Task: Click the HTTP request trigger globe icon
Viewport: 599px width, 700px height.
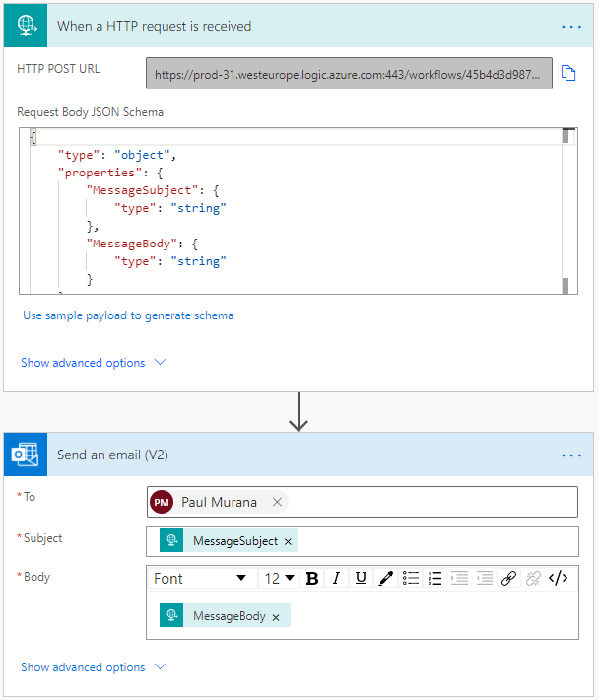Action: click(x=26, y=26)
